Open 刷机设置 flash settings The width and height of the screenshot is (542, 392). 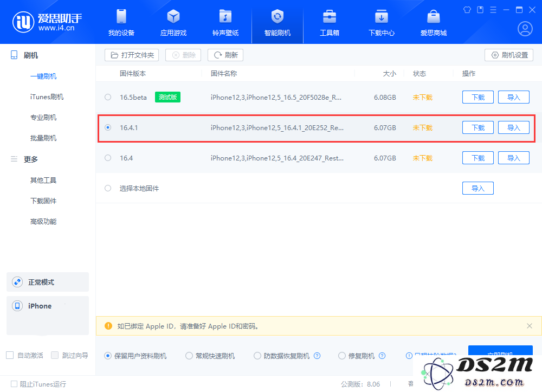point(509,55)
